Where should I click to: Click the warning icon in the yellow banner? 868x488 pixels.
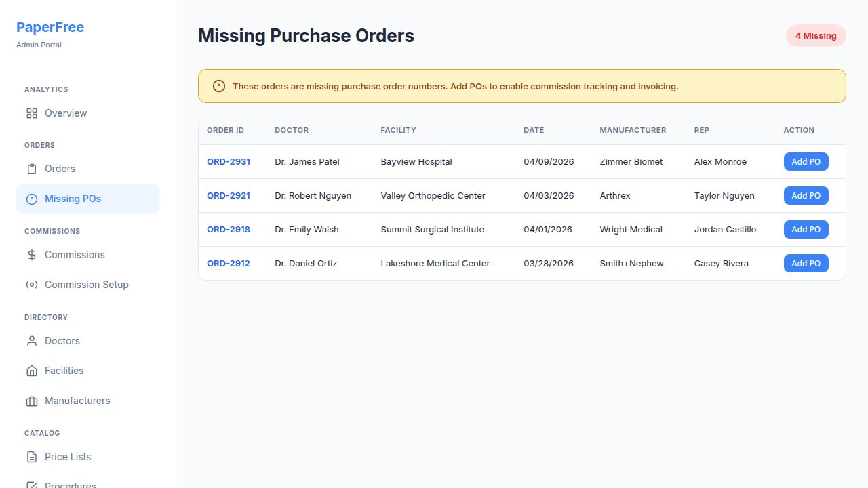[x=219, y=86]
